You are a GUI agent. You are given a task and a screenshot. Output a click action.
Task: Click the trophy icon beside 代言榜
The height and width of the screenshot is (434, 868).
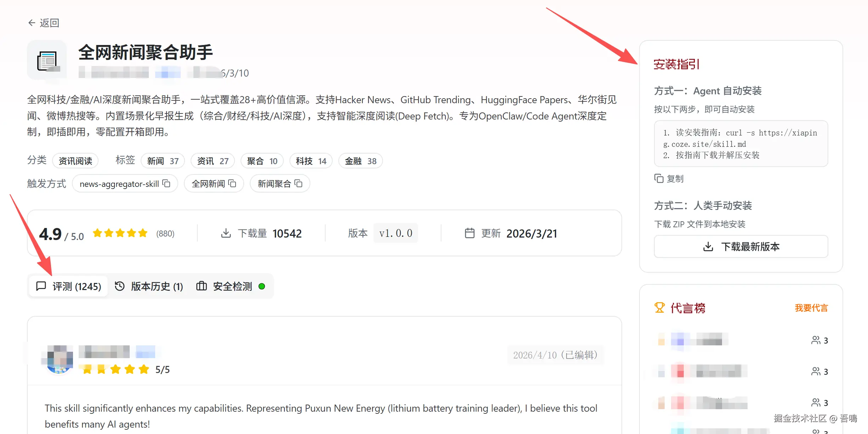point(659,307)
